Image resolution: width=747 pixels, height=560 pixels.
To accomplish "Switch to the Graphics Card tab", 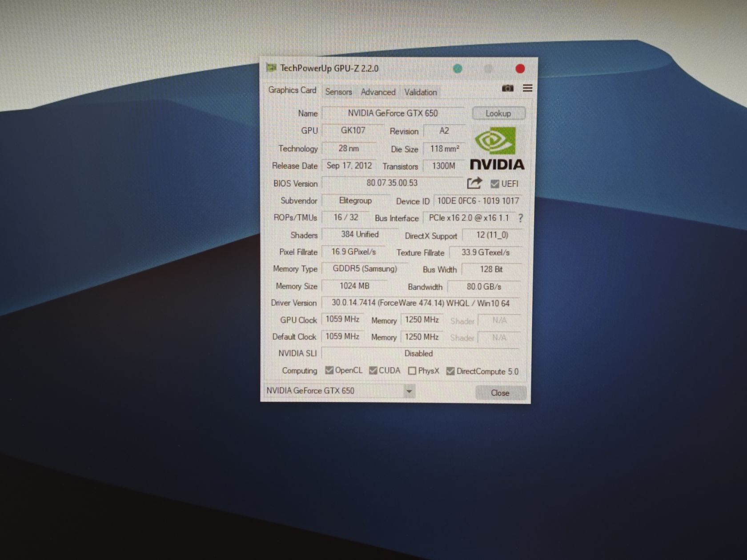I will point(292,90).
